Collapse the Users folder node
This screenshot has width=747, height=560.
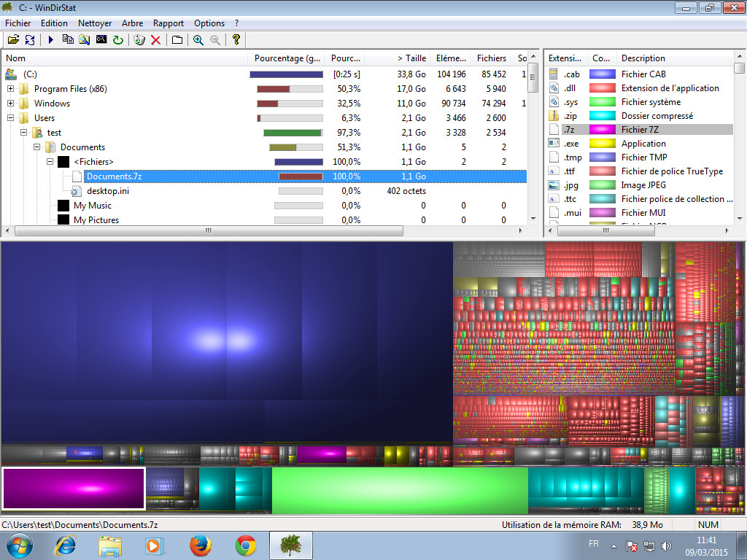coord(11,118)
